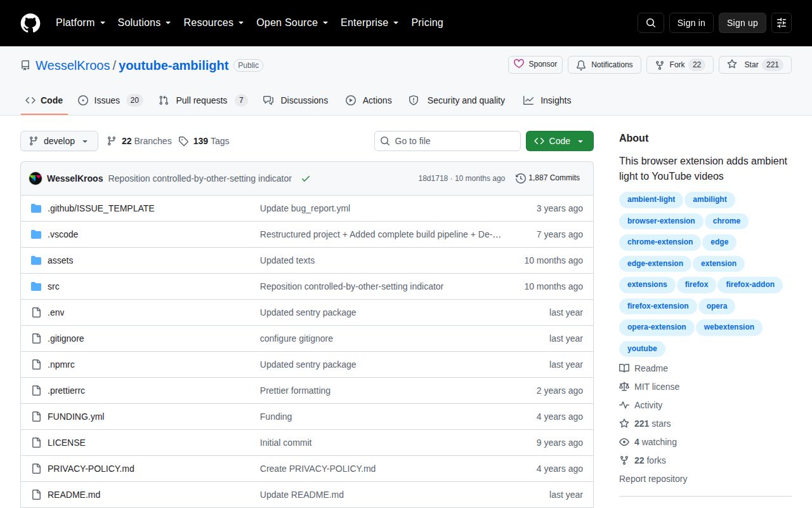The width and height of the screenshot is (812, 508).
Task: Open the .gitignore file
Action: point(66,338)
